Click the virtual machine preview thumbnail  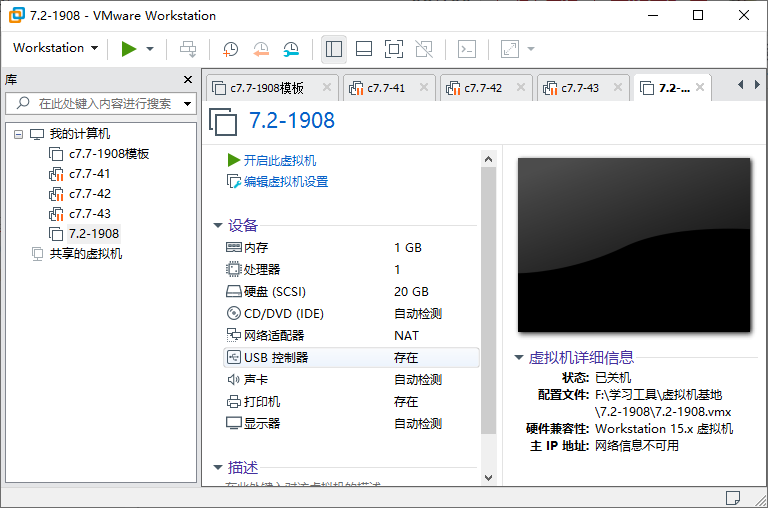click(x=634, y=245)
